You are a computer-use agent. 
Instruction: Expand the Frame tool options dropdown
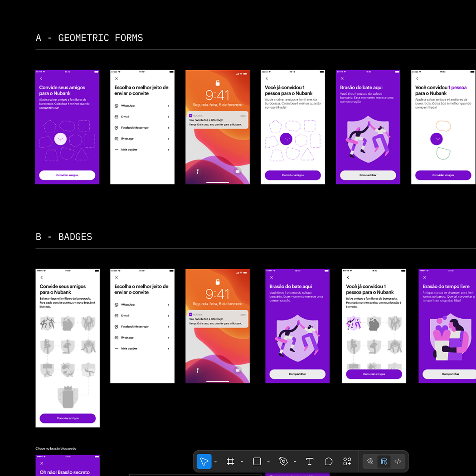tap(242, 461)
